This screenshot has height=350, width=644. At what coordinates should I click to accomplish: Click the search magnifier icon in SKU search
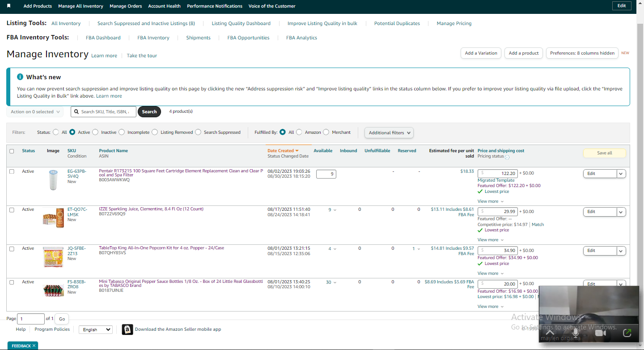click(77, 112)
